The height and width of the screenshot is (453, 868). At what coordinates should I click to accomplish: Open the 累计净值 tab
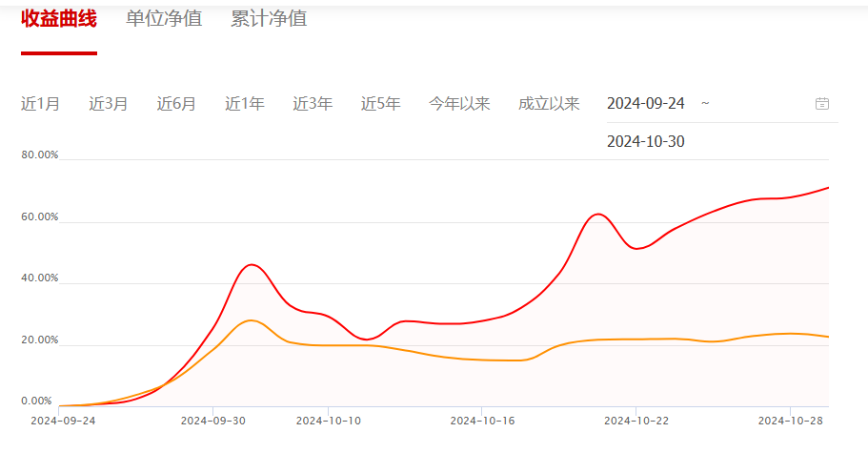click(269, 18)
